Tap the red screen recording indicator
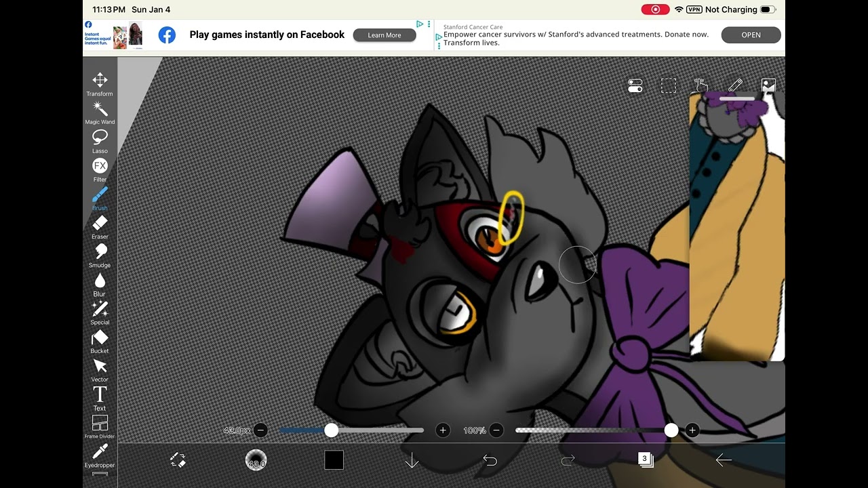This screenshot has height=488, width=868. point(655,9)
